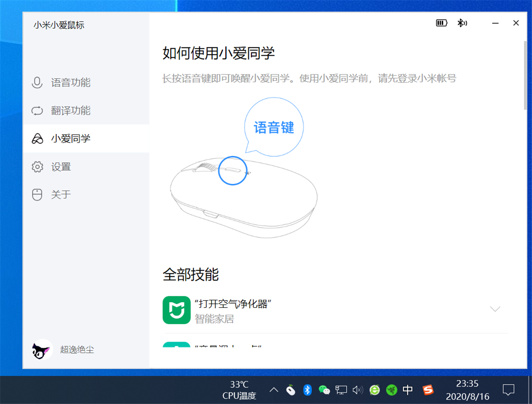Click the network tray icon
Viewport: 532px width, 404px height.
point(341,390)
